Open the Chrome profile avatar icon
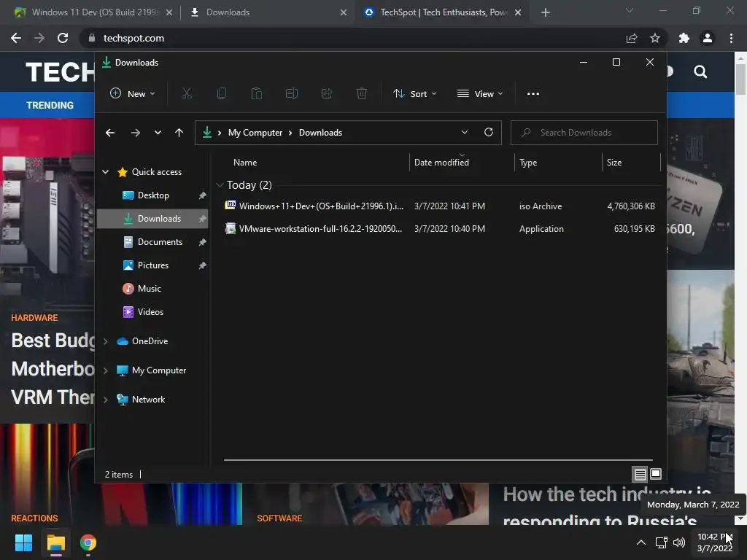Screen dimensions: 747x560 coord(708,38)
